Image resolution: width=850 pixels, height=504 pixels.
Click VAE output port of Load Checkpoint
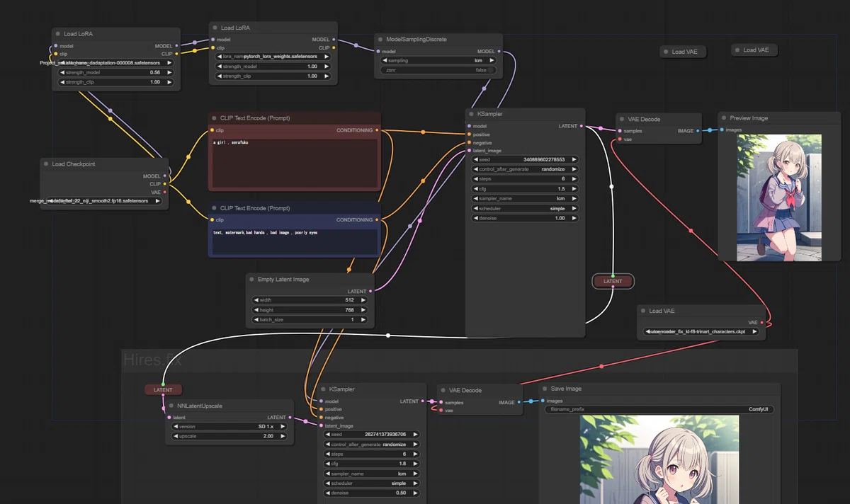(165, 192)
